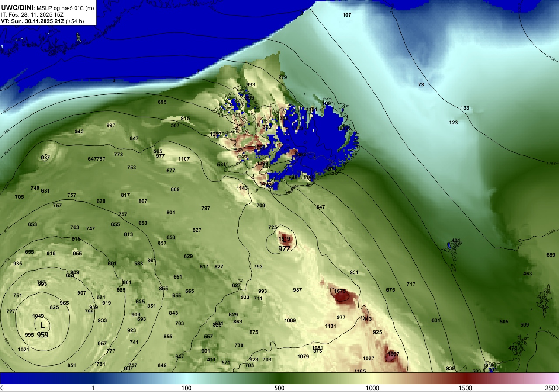Screen dimensions: 559x392
Task: Select the 709 height value
Action: (x=261, y=206)
